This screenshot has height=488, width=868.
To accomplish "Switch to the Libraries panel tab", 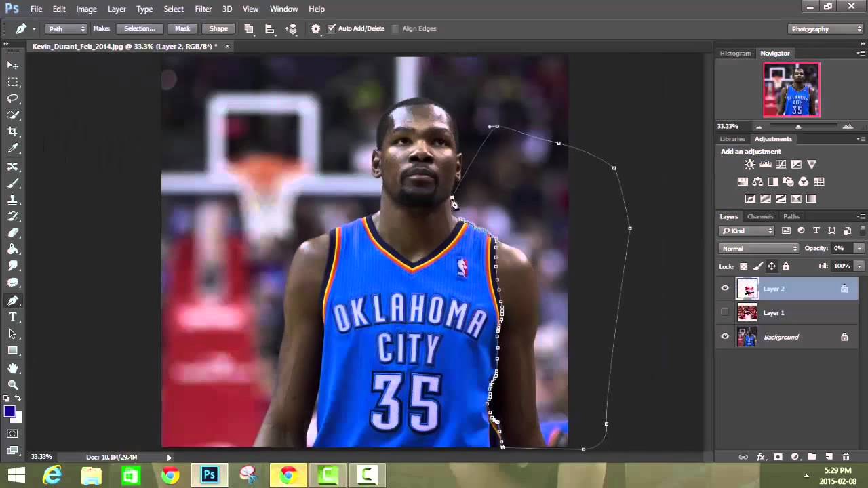I will 732,139.
